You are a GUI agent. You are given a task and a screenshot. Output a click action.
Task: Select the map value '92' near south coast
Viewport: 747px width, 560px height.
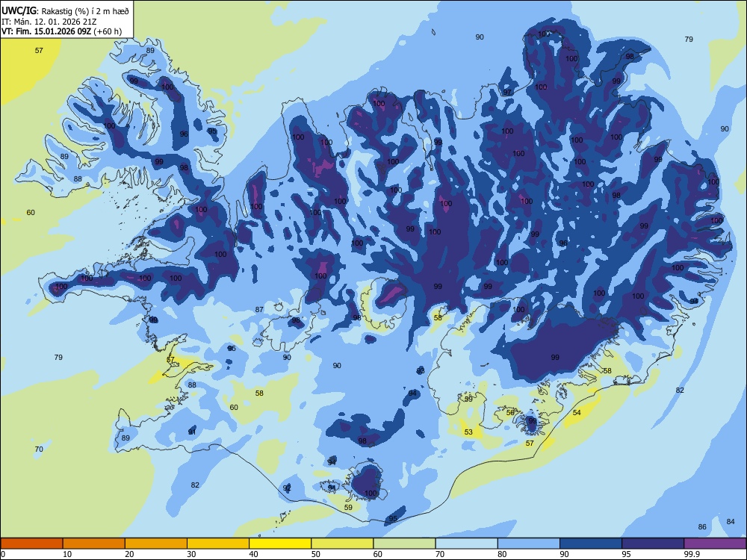[287, 488]
